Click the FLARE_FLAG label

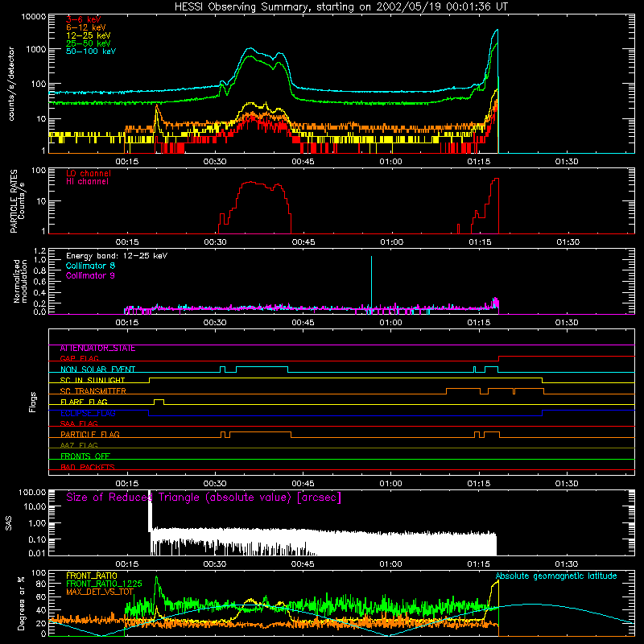(x=84, y=402)
